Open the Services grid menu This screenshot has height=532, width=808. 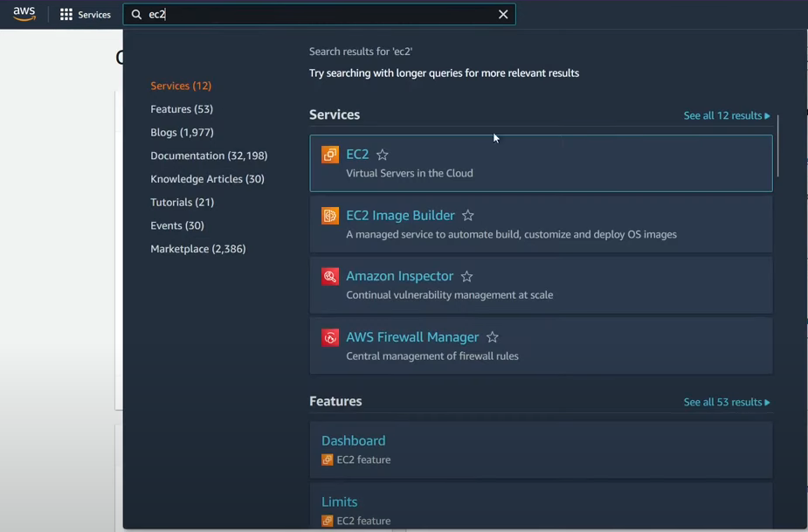[x=66, y=15]
